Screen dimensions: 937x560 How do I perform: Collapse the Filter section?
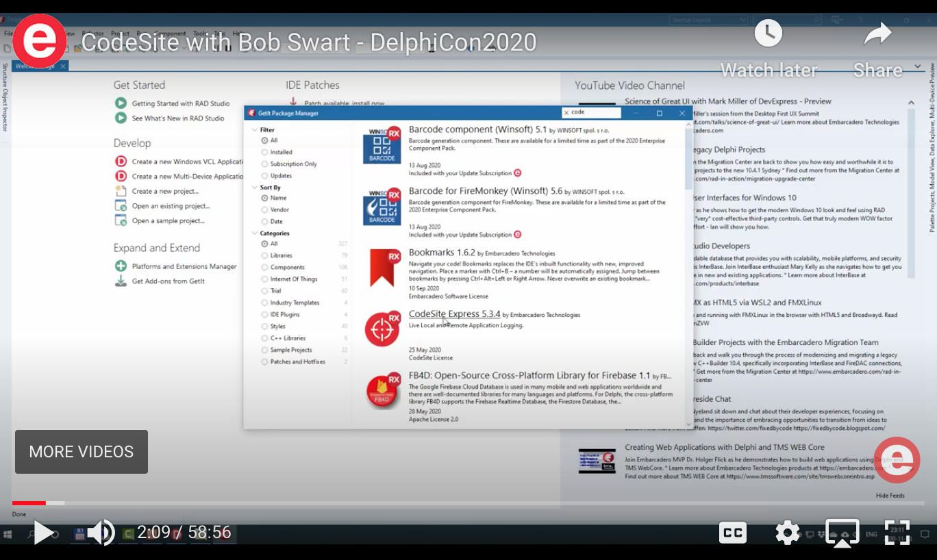point(254,129)
